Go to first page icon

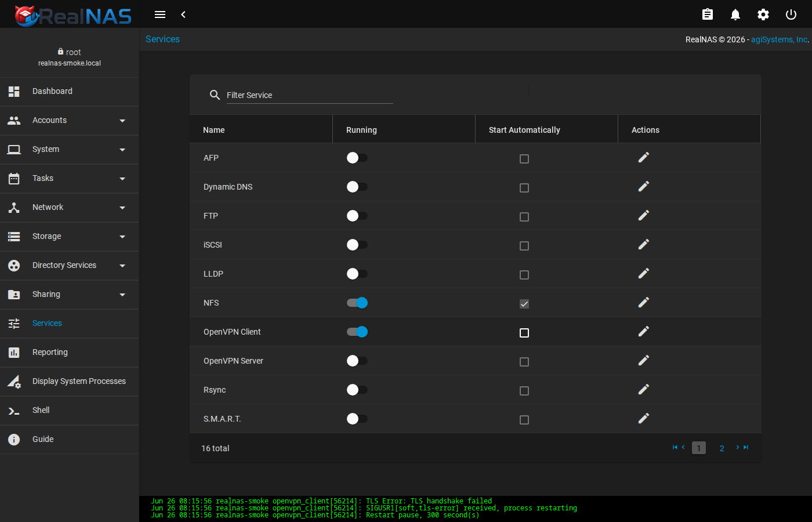point(675,447)
